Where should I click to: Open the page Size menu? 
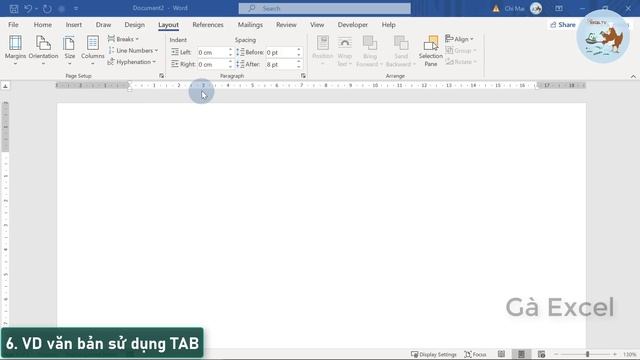(69, 50)
